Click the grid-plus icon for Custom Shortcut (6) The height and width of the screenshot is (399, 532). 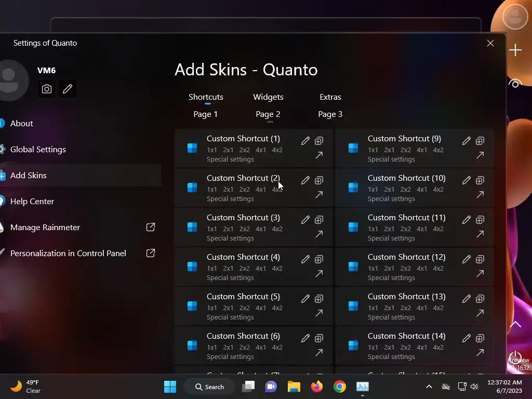pos(319,338)
